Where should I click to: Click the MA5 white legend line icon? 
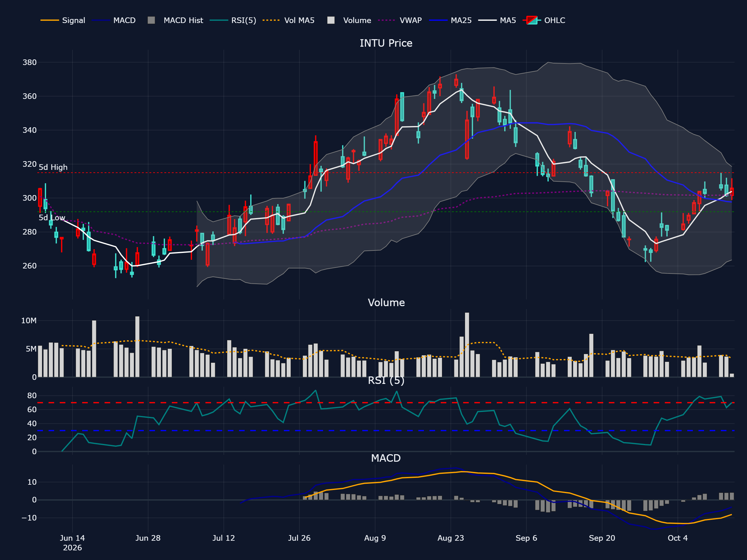click(x=487, y=20)
